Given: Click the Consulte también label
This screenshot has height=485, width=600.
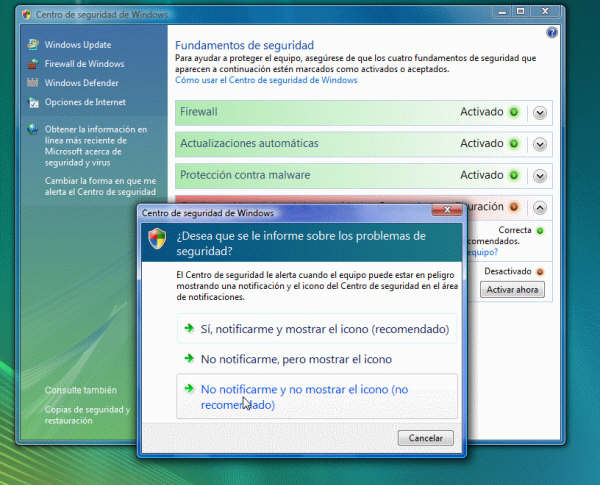Looking at the screenshot, I should (81, 390).
